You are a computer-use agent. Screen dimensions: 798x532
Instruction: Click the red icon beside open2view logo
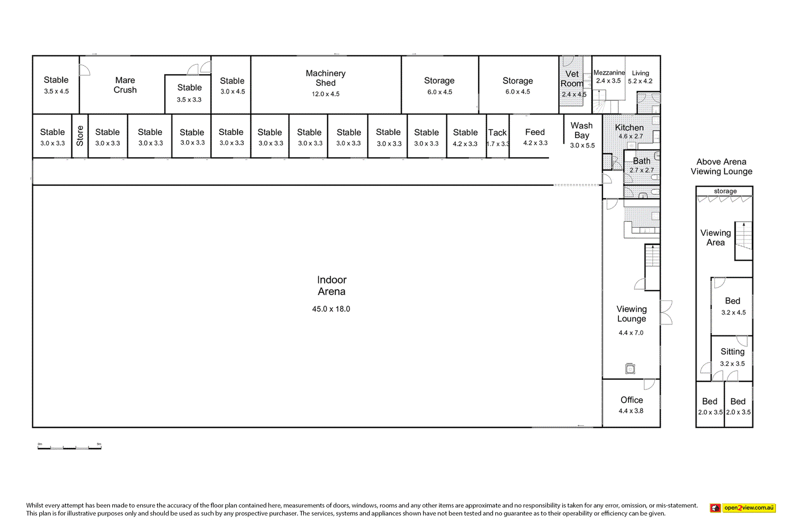pos(716,508)
